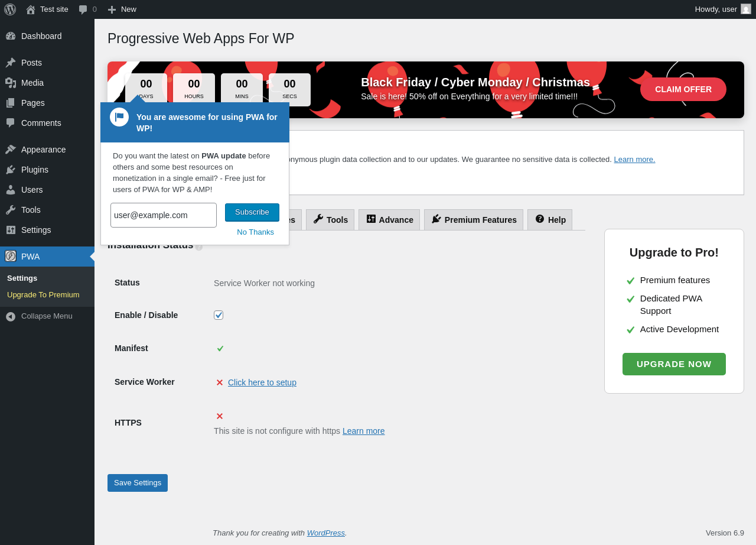Image resolution: width=756 pixels, height=545 pixels.
Task: Switch to the Advance tab
Action: (389, 220)
